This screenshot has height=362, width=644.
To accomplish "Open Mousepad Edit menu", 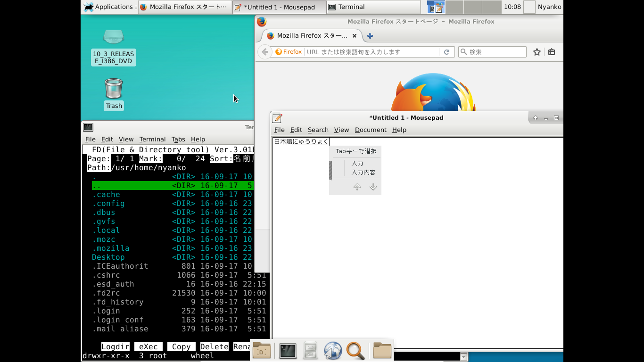I will pyautogui.click(x=296, y=130).
